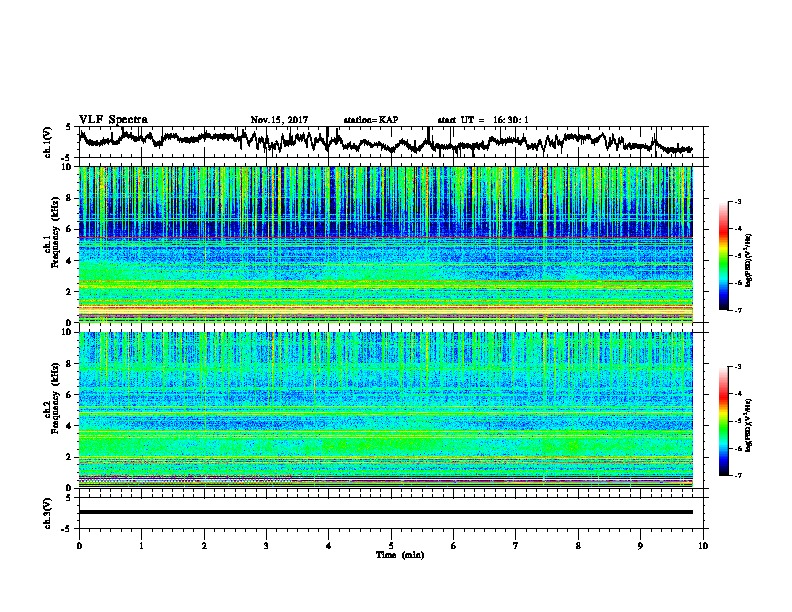792x612 pixels.
Task: Click time axis tick label "8"
Action: click(578, 546)
